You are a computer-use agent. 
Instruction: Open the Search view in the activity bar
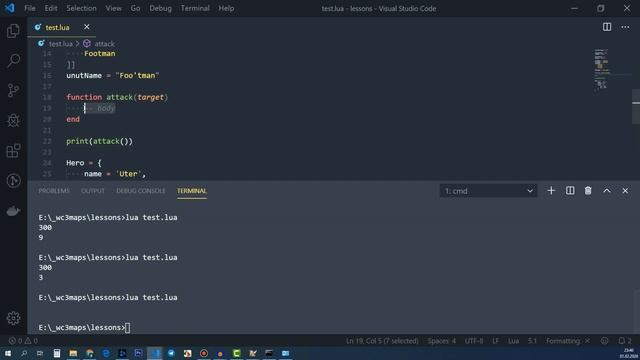tap(13, 61)
